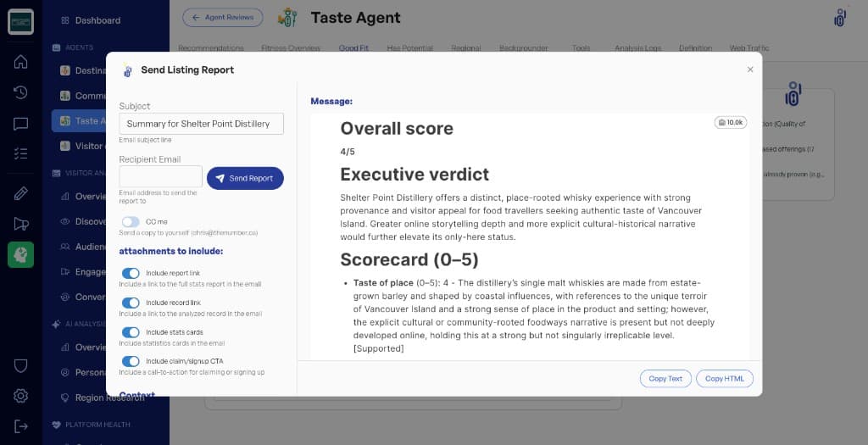Click the listing report icon in the dialog header
The width and height of the screenshot is (868, 445).
128,70
